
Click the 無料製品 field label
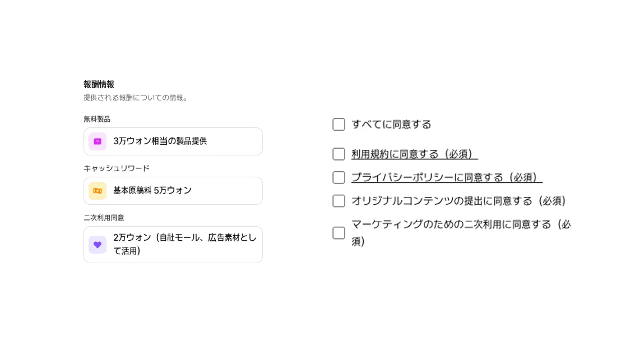click(x=97, y=119)
